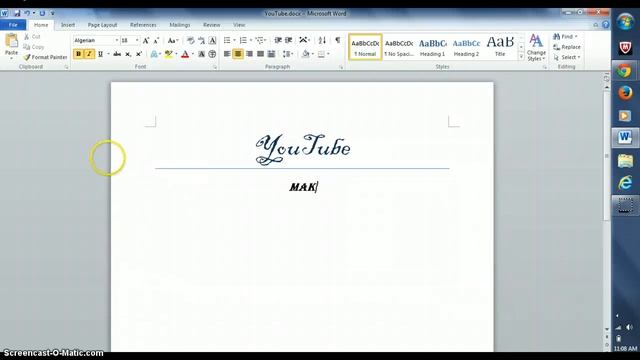This screenshot has height=360, width=640.
Task: Click the Change Styles icon
Action: pos(536,47)
